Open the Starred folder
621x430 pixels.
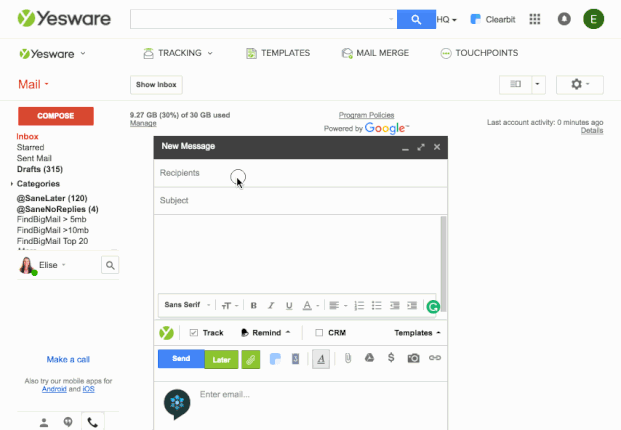click(30, 147)
